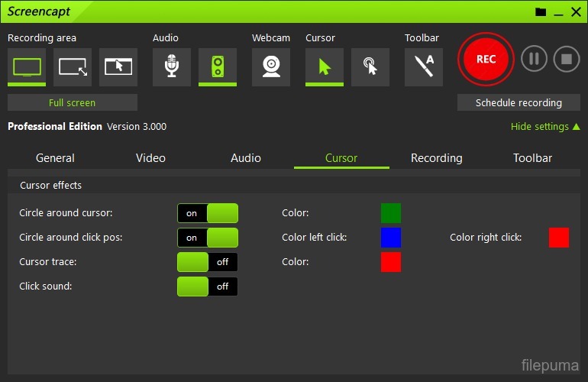Toggle the cursor click effect icon
Screen dimensions: 588x382
click(x=370, y=67)
